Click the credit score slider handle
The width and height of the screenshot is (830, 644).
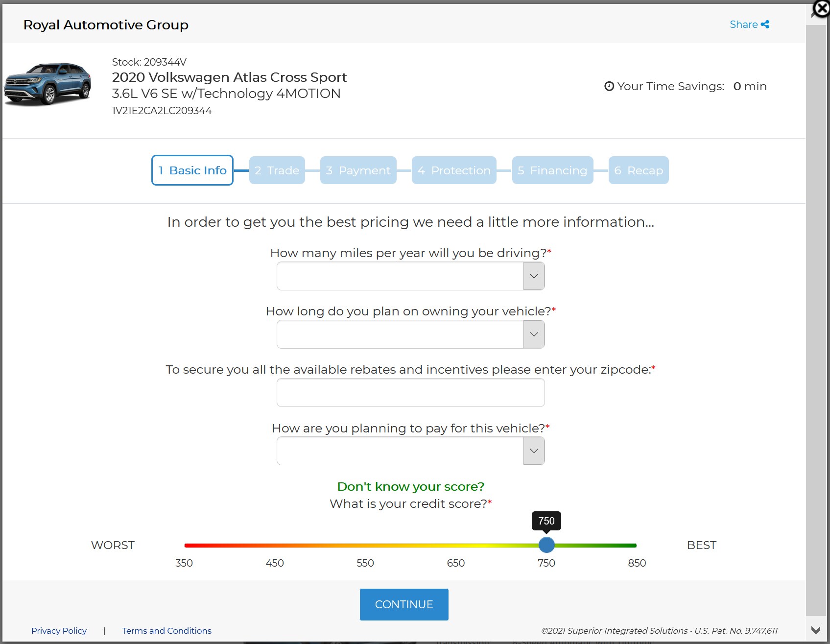tap(546, 545)
